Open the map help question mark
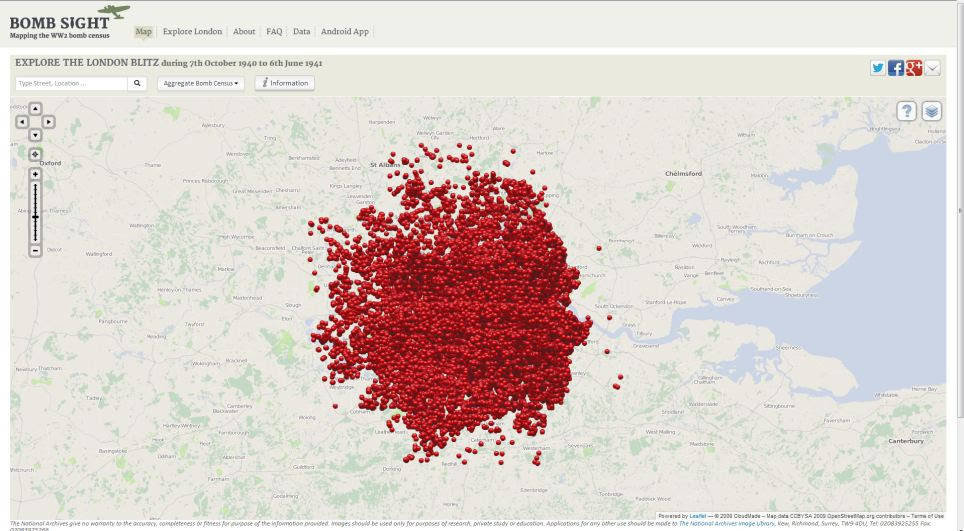964x531 pixels. point(906,111)
